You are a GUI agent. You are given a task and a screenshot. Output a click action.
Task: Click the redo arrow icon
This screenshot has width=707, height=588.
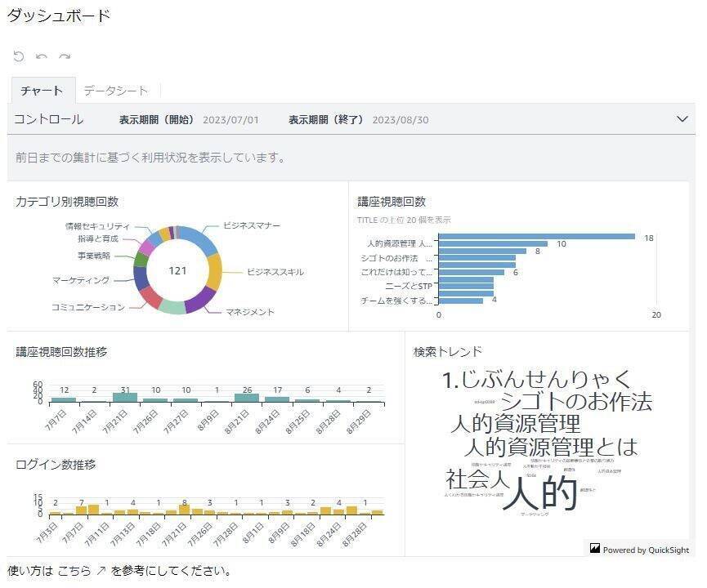click(64, 56)
